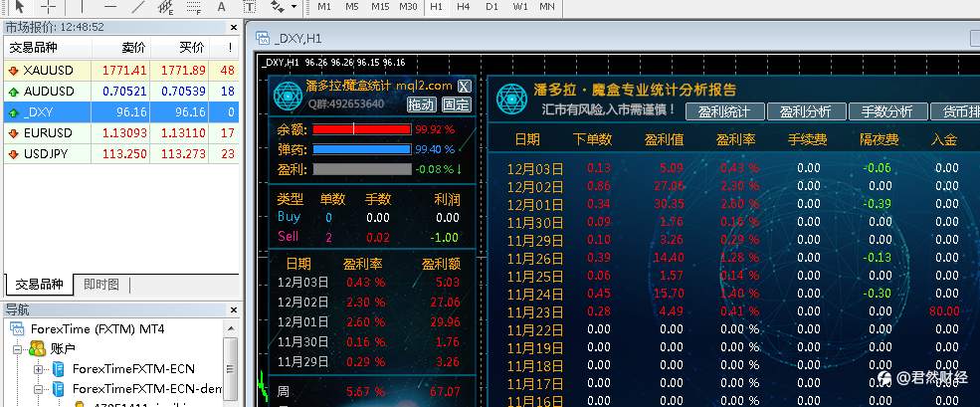Select EURUSD symbol row
The height and width of the screenshot is (407, 980).
pos(121,133)
